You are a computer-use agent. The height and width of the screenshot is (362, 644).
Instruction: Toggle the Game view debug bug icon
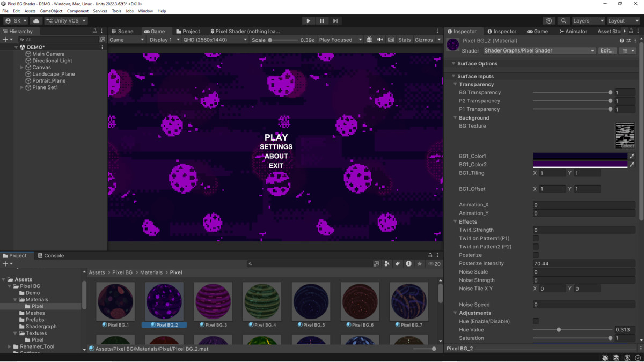pyautogui.click(x=369, y=40)
